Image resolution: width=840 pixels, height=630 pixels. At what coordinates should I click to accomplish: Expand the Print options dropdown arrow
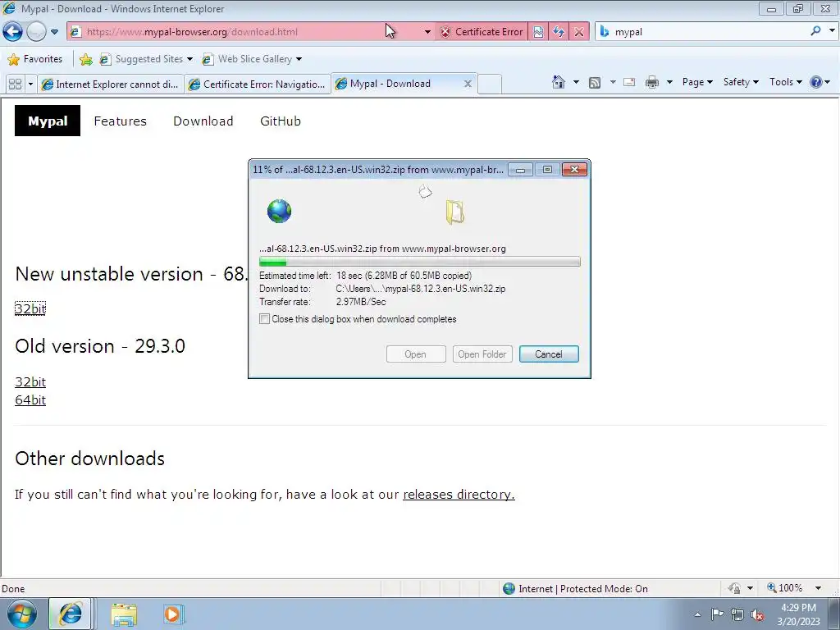[669, 82]
